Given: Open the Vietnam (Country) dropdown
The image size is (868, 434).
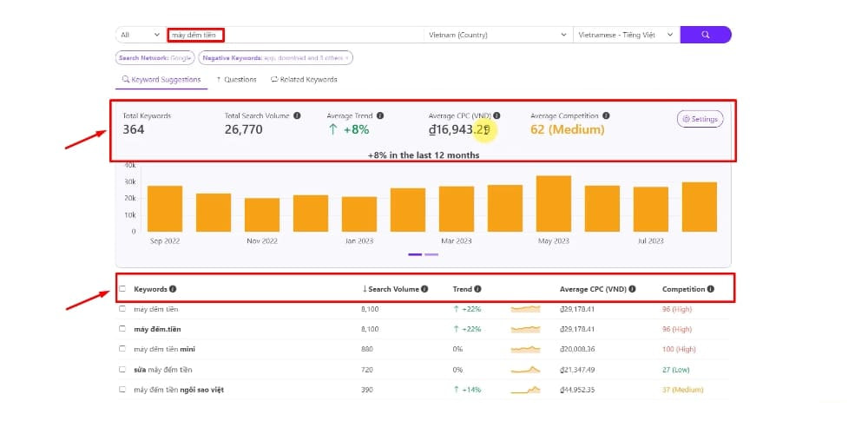Looking at the screenshot, I should point(497,35).
